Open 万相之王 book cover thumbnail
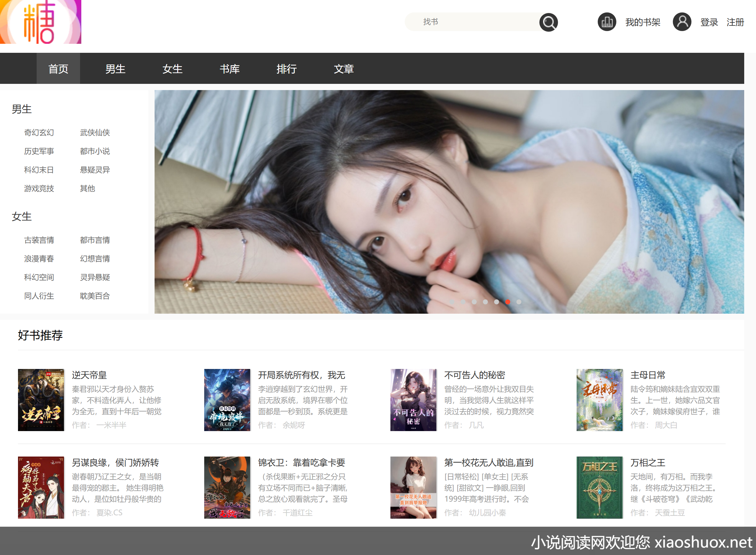The width and height of the screenshot is (756, 555). pos(599,487)
